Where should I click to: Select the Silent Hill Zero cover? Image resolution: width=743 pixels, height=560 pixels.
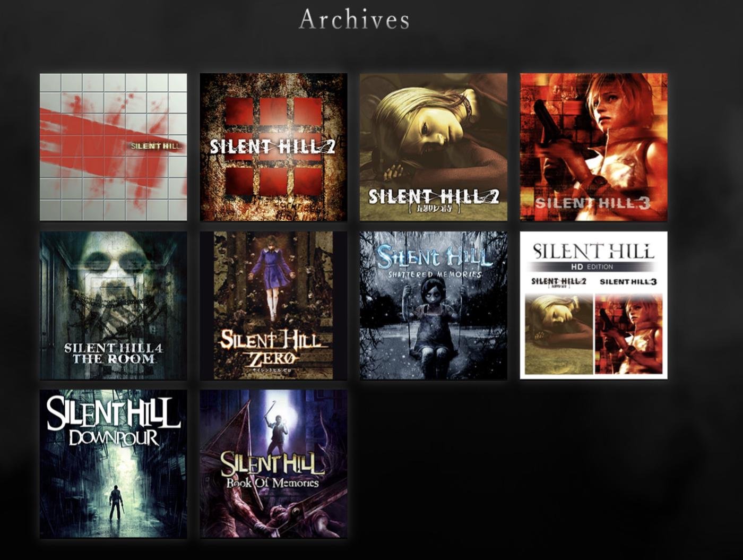tap(273, 305)
